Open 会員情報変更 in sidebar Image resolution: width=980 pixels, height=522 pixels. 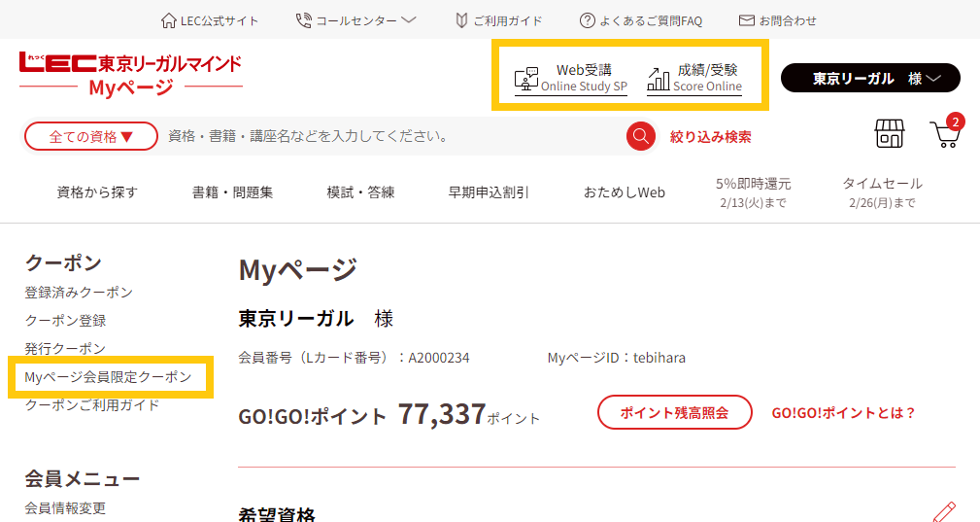click(66, 507)
